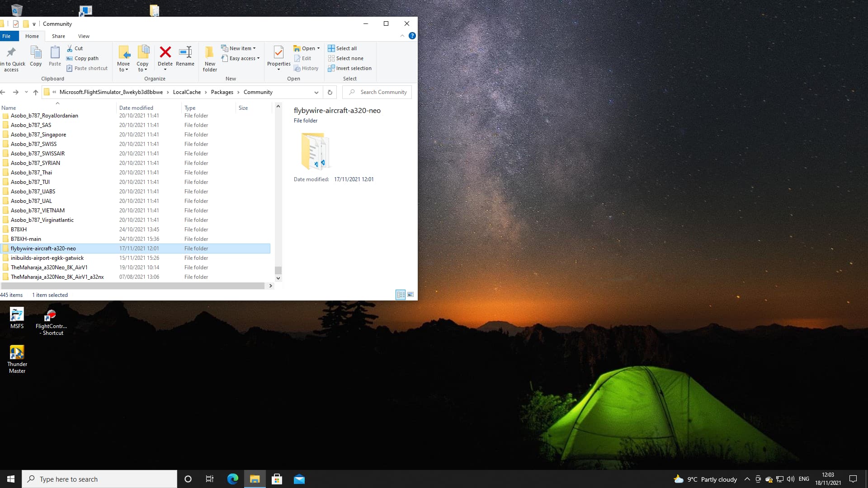Select the flybywire-aircraft-a320-neo folder
The image size is (868, 488).
135,249
